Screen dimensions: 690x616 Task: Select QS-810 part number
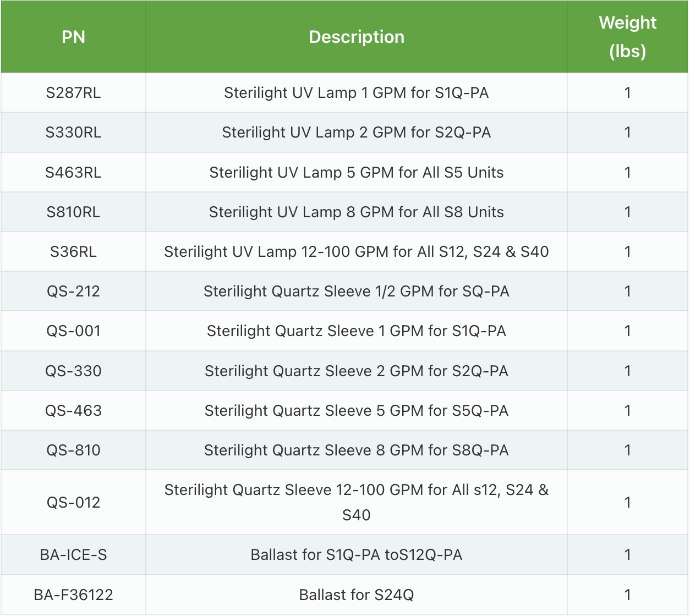click(x=73, y=450)
